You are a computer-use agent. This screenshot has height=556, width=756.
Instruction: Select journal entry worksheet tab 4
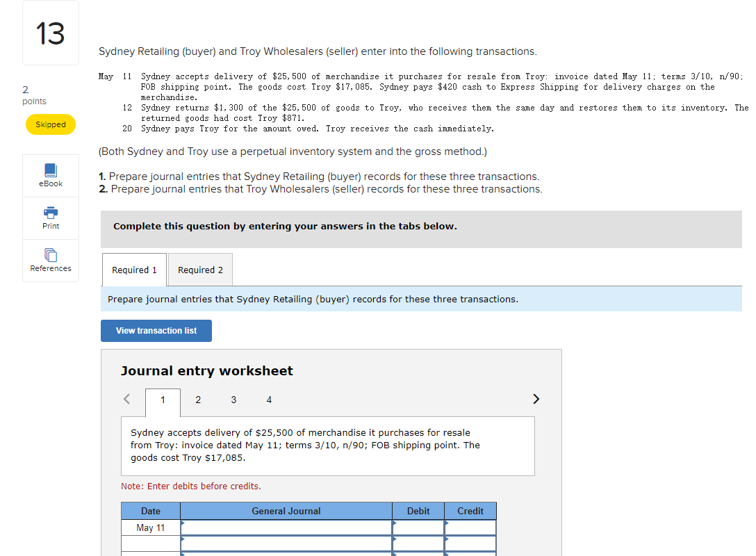269,400
